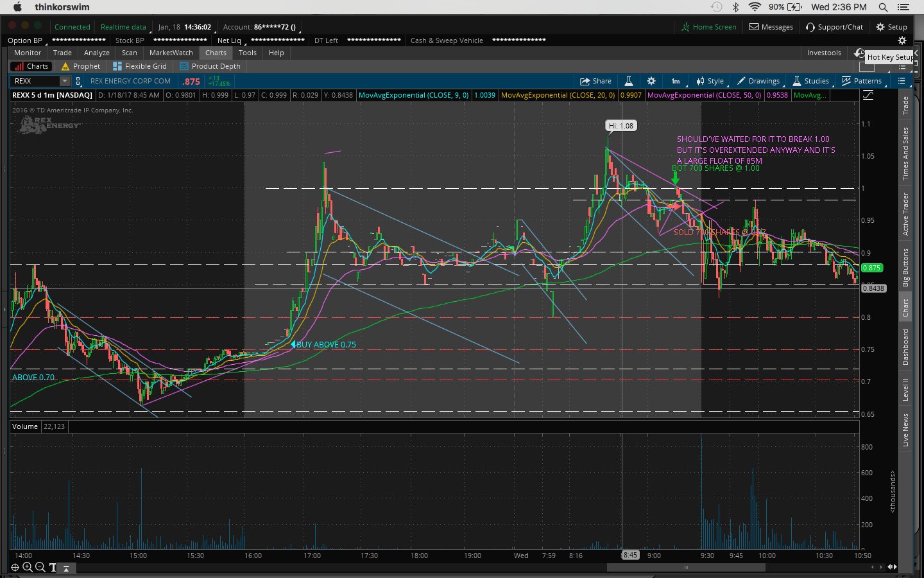Screen dimensions: 924x578
Task: Click the REXX symbol input field
Action: (35, 81)
